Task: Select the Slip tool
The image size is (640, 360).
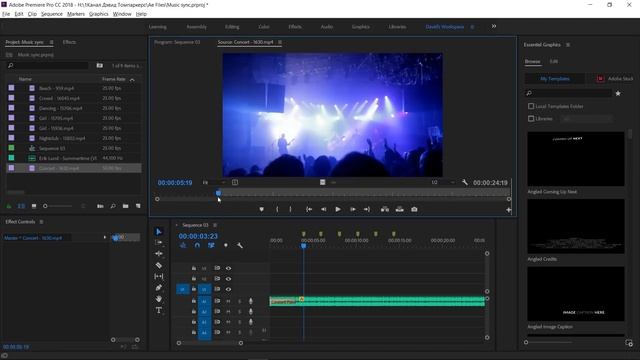Action: [159, 276]
